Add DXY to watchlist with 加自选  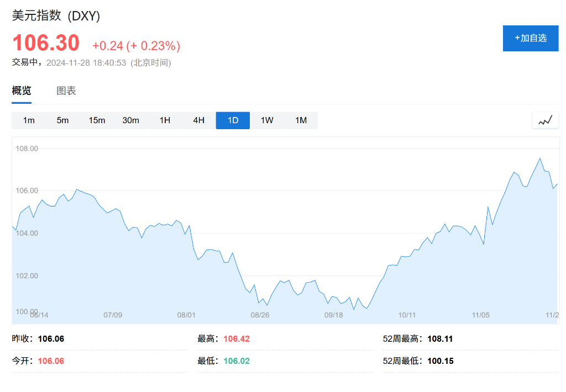[x=530, y=38]
